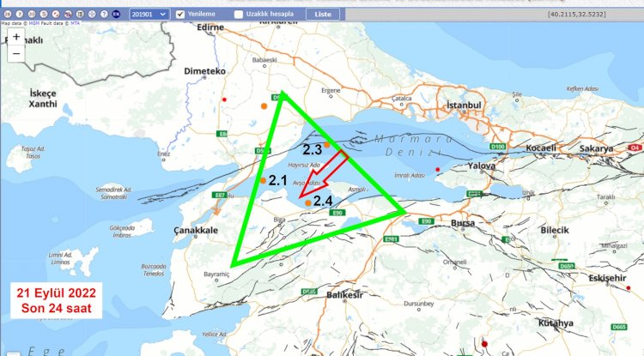The image size is (644, 356).
Task: Select the orange earthquake dot near 2.1
Action: pyautogui.click(x=264, y=180)
